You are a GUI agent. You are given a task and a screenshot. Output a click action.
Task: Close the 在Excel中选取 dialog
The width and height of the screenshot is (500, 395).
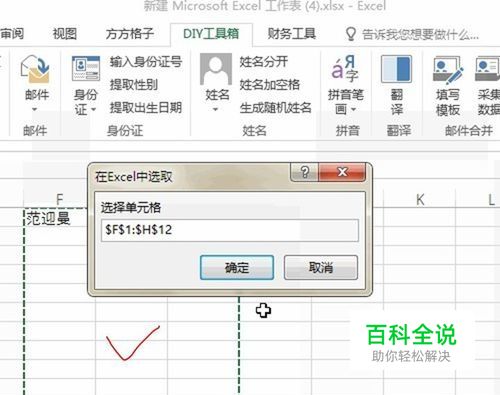[342, 172]
